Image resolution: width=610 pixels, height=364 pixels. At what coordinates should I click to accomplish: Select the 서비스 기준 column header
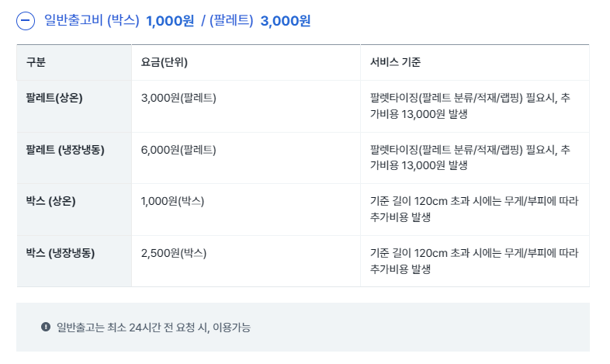coord(395,62)
